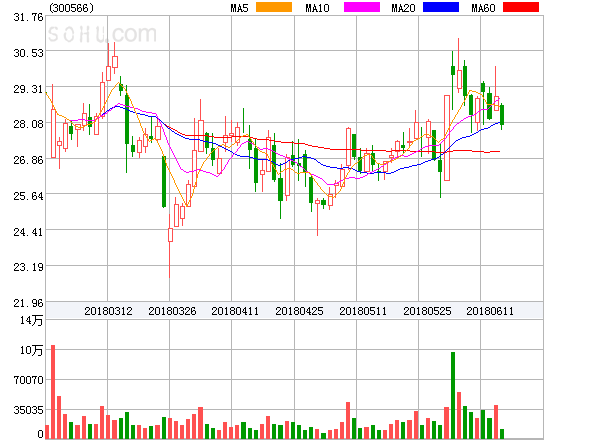The image size is (600, 440).
Task: Click the 21.96 price axis label
Action: (x=28, y=303)
